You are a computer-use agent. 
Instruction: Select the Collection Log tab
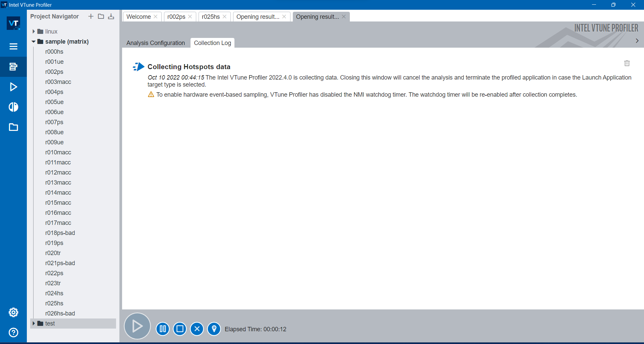pyautogui.click(x=212, y=43)
